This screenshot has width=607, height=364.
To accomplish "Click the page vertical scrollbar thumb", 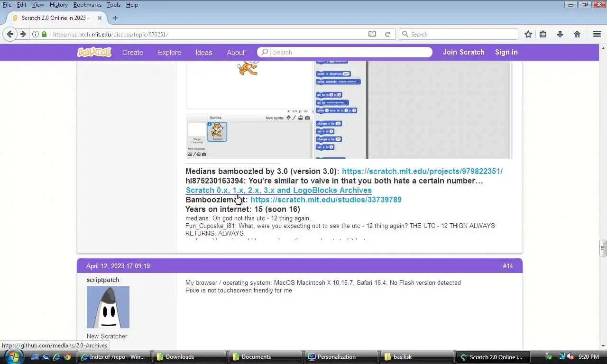I will point(603,248).
